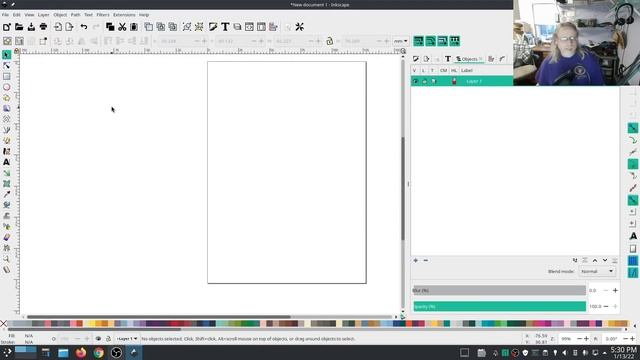This screenshot has height=360, width=640.
Task: Click the no-color X swatch in the palette
Action: (x=4, y=324)
